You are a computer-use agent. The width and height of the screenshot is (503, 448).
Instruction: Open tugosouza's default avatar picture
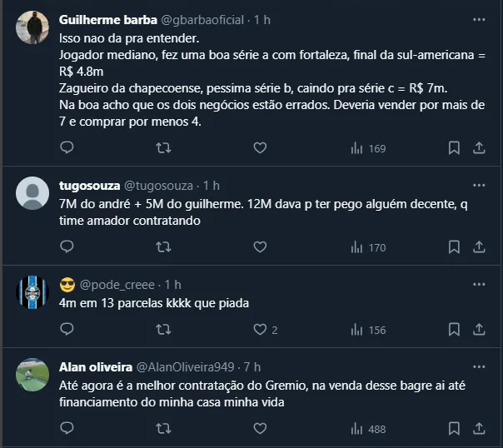coord(32,193)
